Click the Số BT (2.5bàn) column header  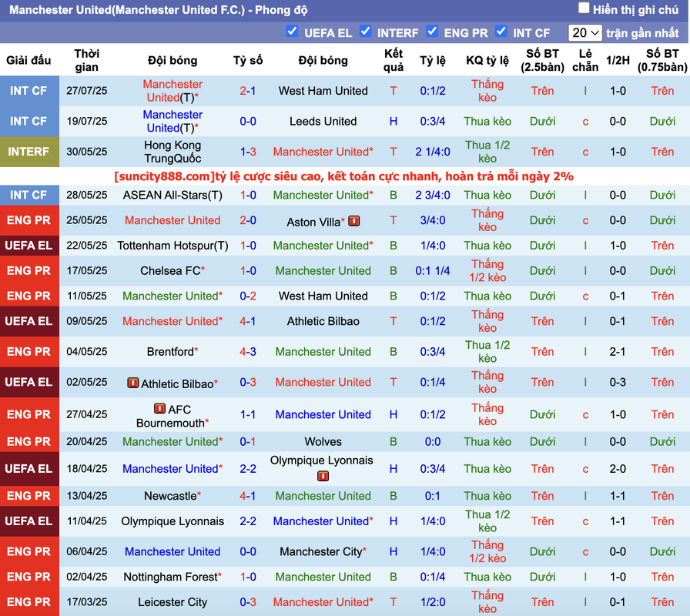pyautogui.click(x=542, y=60)
